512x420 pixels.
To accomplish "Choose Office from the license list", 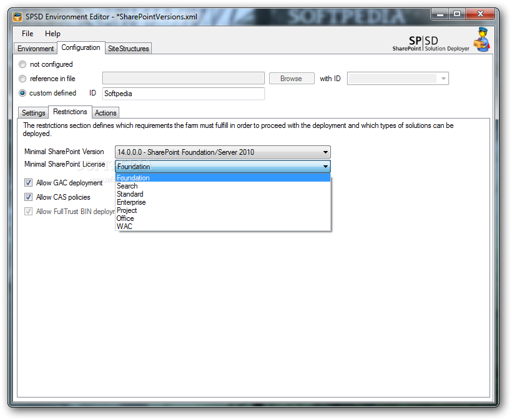I will tap(223, 218).
